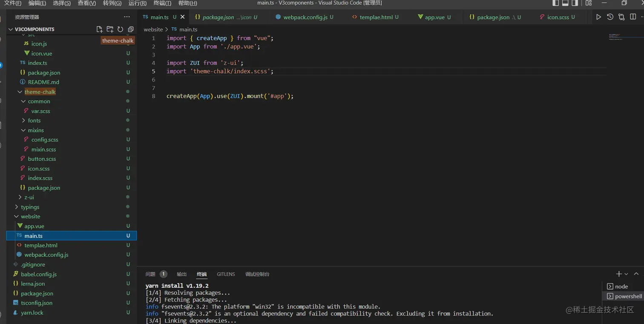Click the git icon beside .gitignore
This screenshot has width=644, height=324.
pyautogui.click(x=16, y=264)
